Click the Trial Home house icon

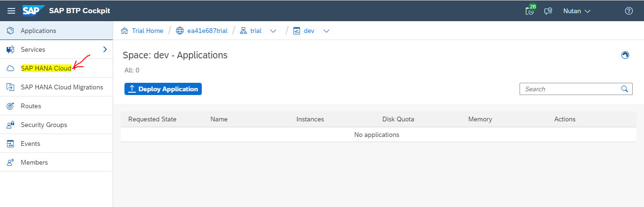pyautogui.click(x=125, y=31)
